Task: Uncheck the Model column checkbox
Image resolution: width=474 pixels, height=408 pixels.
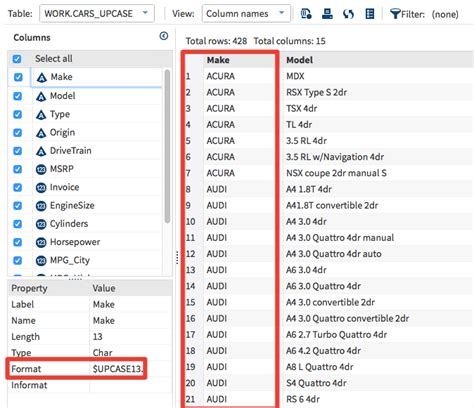Action: point(17,96)
